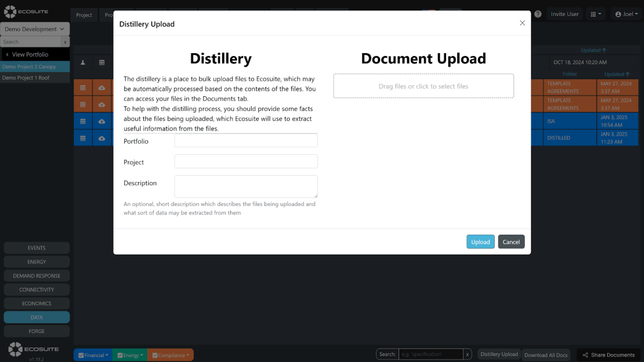Click the blue Upload button
Viewport: 644px width, 362px height.
pyautogui.click(x=480, y=242)
